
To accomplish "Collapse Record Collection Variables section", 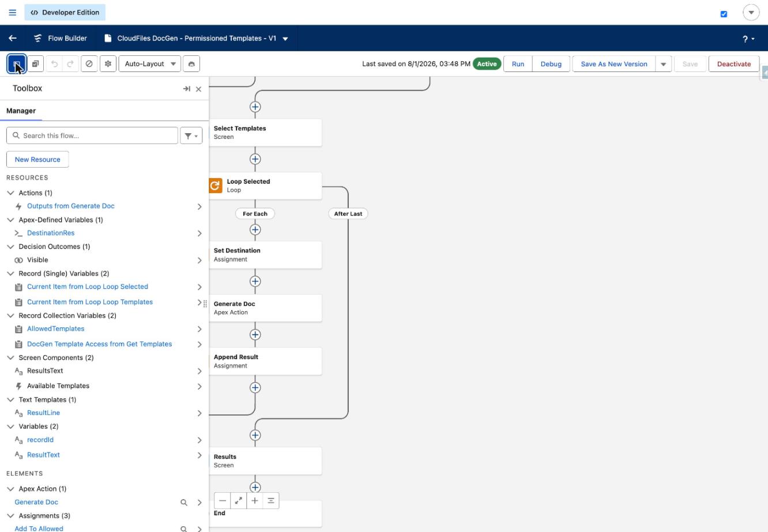I will [x=10, y=315].
